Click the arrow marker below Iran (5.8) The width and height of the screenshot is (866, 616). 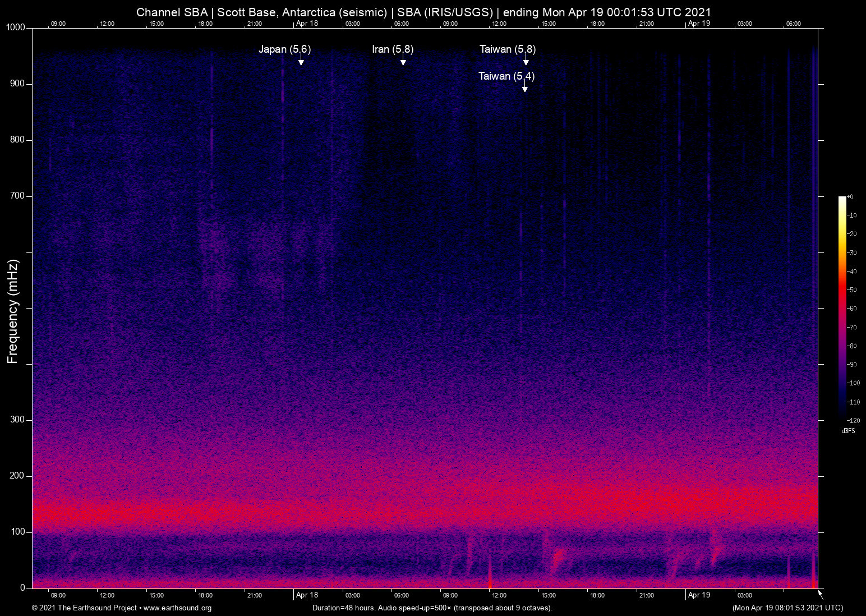403,61
